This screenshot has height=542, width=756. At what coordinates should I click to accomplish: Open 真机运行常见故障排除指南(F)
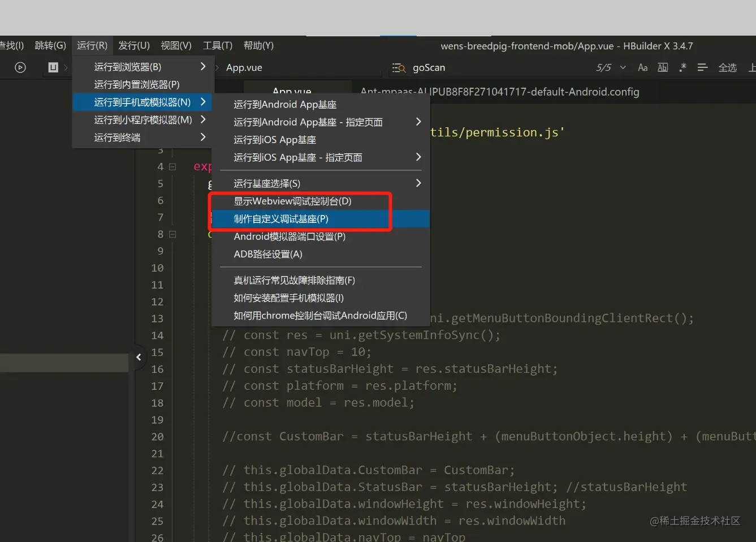pyautogui.click(x=321, y=280)
